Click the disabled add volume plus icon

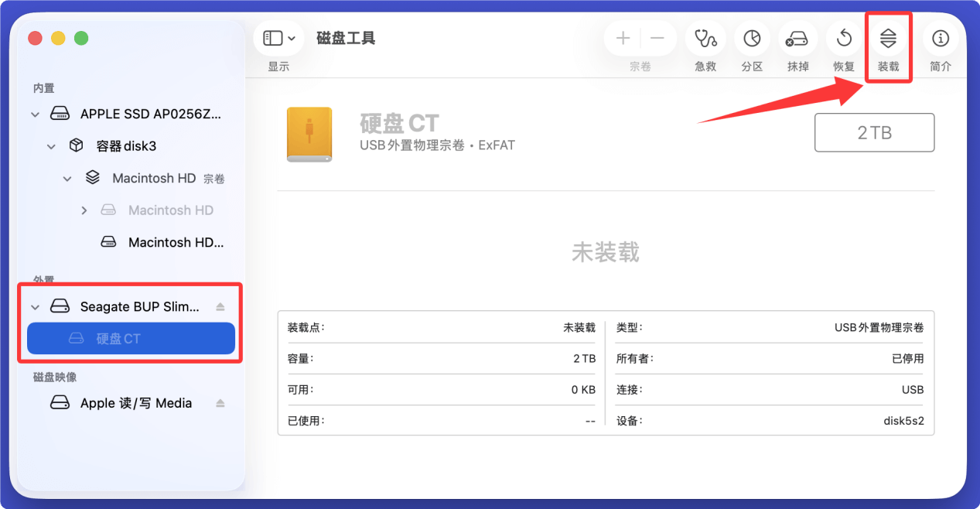click(623, 37)
